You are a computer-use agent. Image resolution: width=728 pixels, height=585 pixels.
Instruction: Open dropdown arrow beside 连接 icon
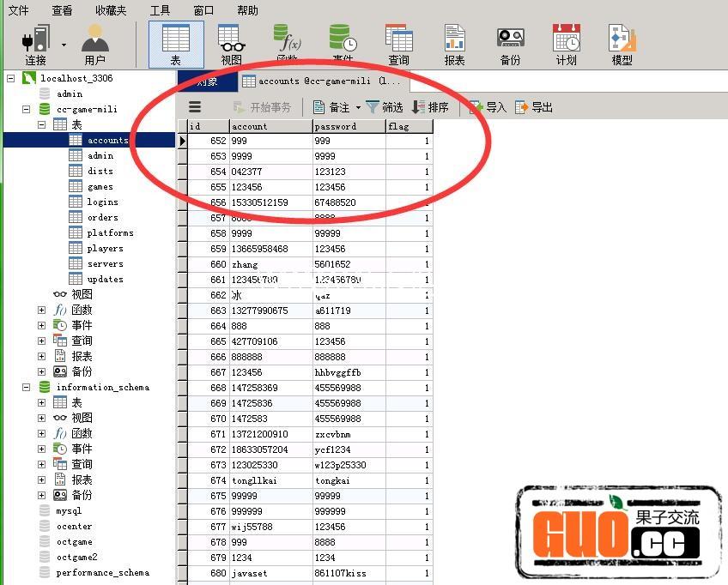click(x=64, y=45)
